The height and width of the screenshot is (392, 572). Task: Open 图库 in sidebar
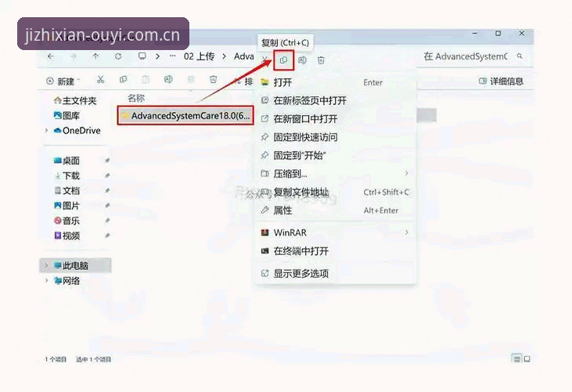[67, 116]
